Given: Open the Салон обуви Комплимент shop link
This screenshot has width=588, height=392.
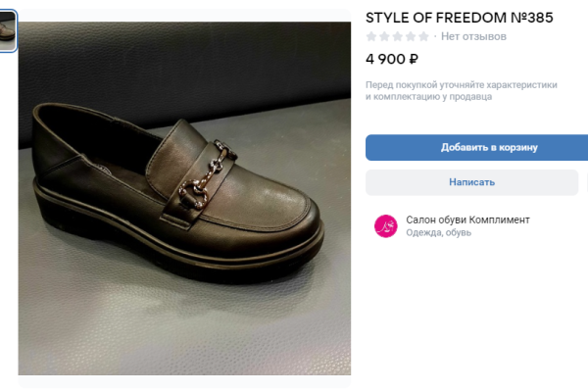Looking at the screenshot, I should pyautogui.click(x=467, y=220).
